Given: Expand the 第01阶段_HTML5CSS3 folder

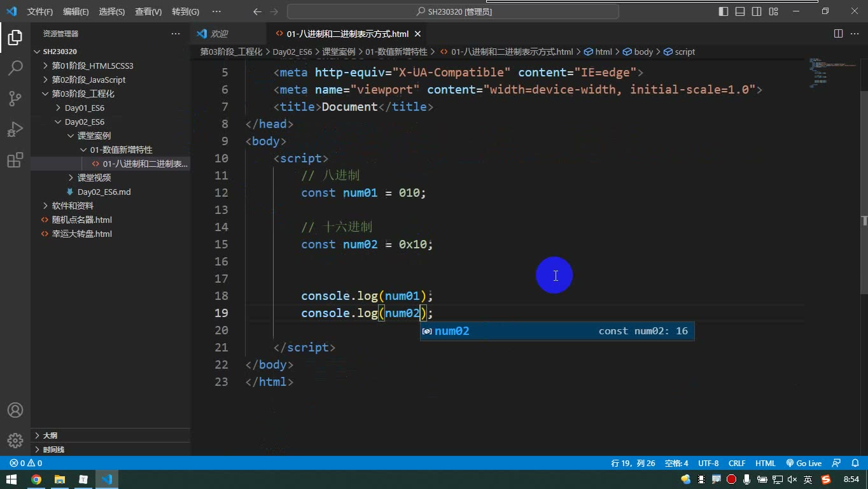Looking at the screenshot, I should point(111,66).
